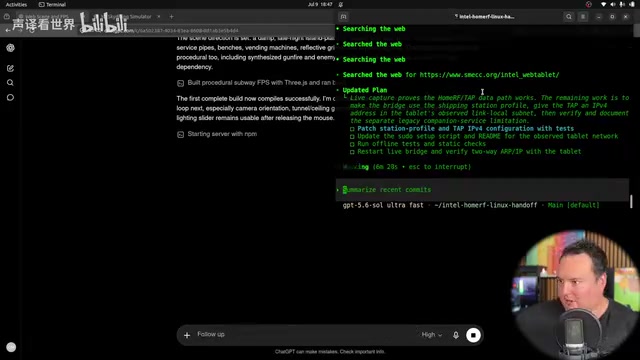Click the ChatGPT logo in the sidebar

pos(10,48)
